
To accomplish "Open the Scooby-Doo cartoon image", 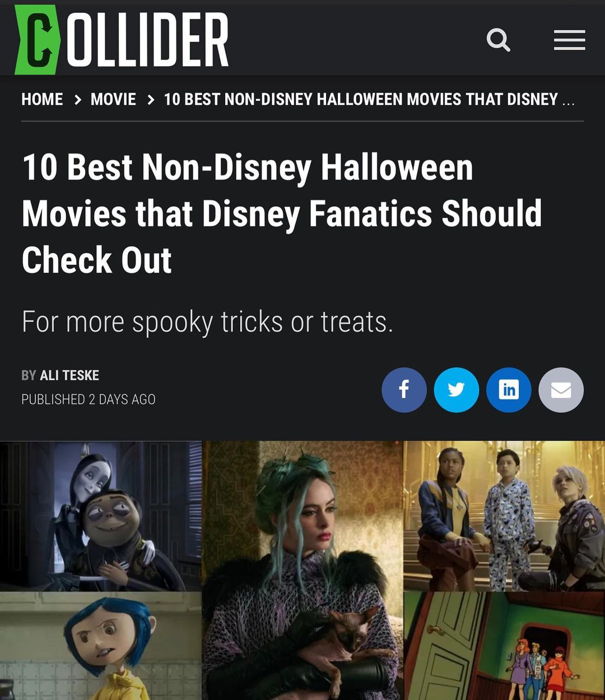I will (x=504, y=646).
